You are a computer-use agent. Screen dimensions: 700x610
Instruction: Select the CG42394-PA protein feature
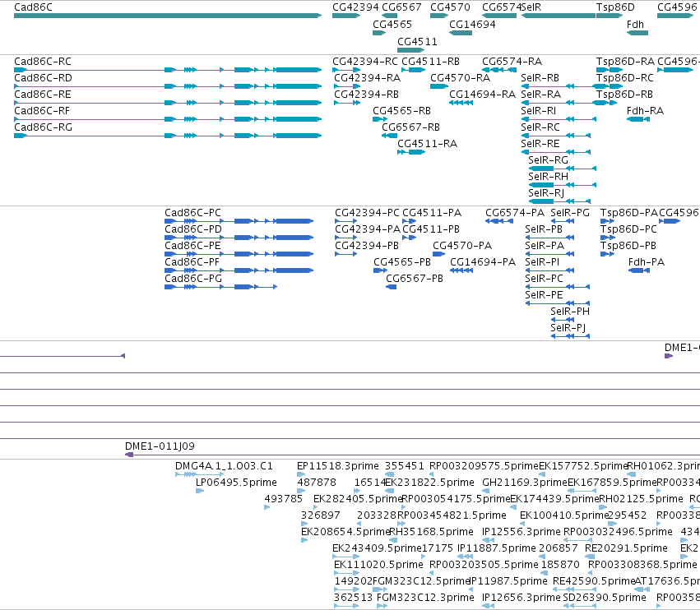click(346, 238)
